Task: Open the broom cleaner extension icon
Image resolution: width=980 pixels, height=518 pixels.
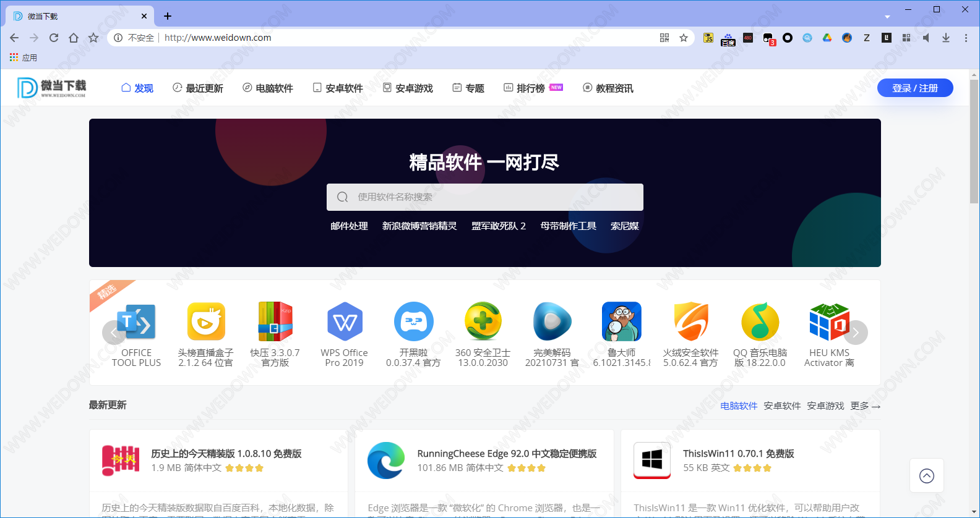Action: [x=847, y=38]
